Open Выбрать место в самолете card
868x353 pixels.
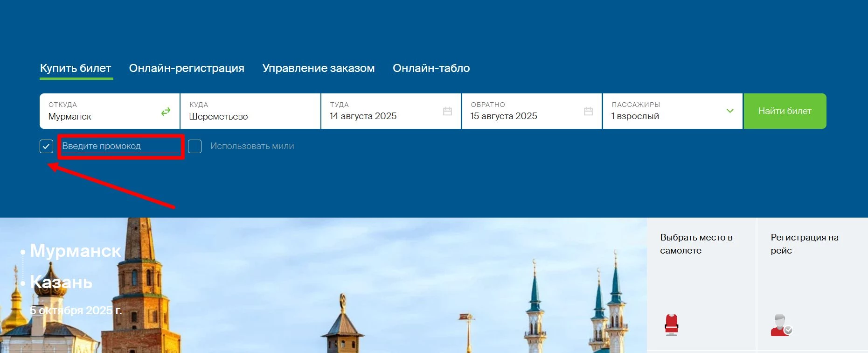coord(701,285)
